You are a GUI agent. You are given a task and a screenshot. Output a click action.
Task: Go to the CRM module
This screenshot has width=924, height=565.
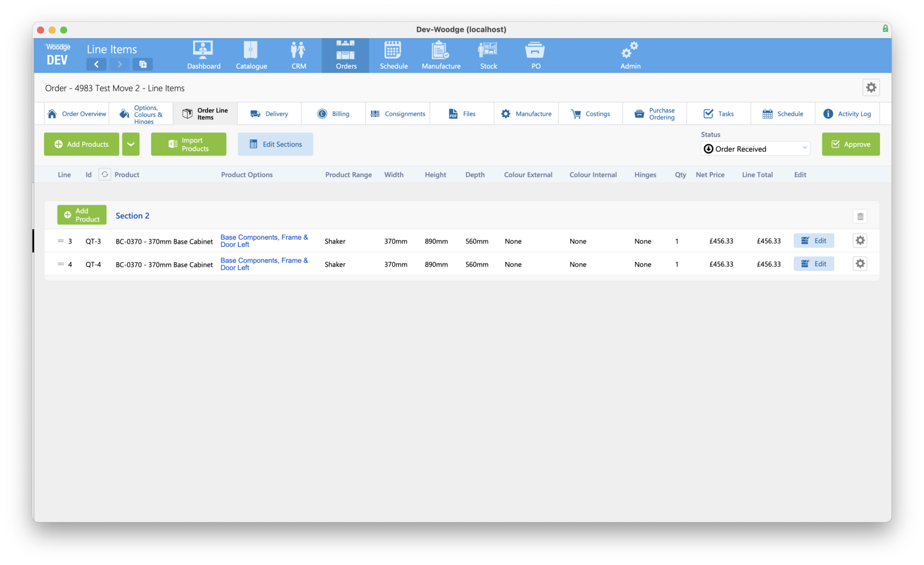point(299,55)
